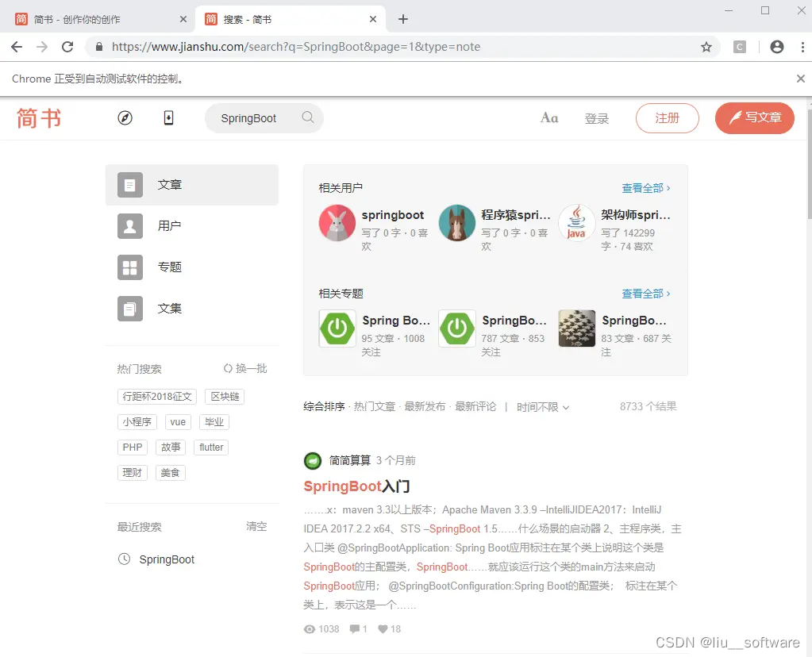Click the 程序猿spri... horse avatar
This screenshot has width=812, height=657.
coord(456,223)
